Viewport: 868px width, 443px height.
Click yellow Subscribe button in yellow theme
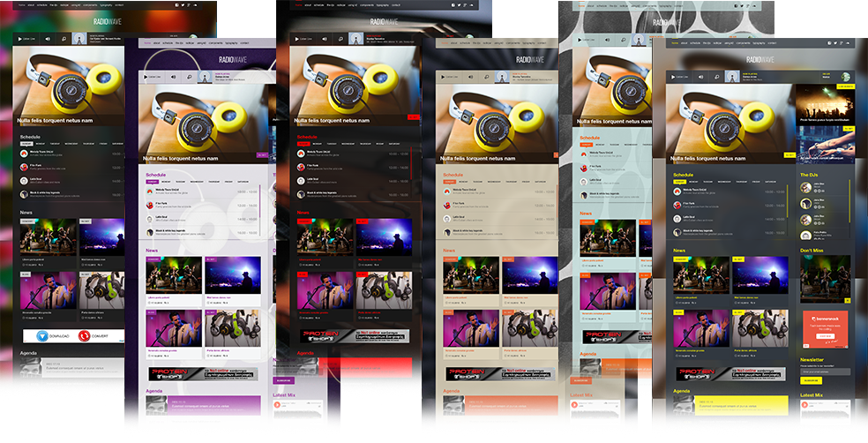click(812, 381)
